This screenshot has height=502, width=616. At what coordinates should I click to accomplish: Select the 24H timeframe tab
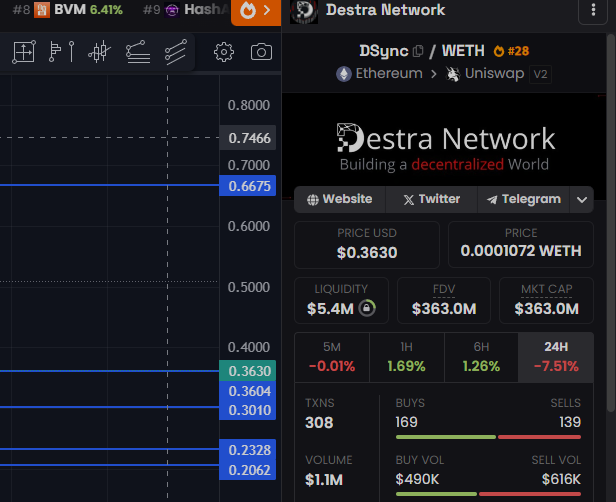pyautogui.click(x=556, y=357)
